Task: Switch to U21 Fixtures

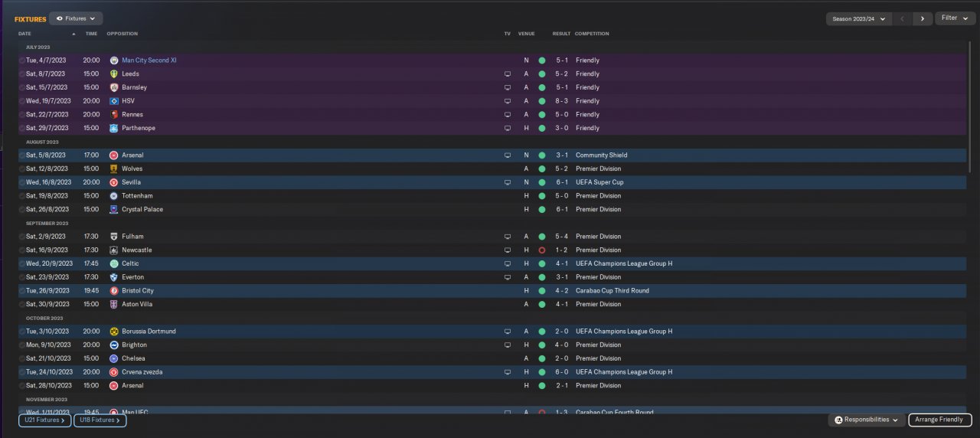Action: pos(44,420)
